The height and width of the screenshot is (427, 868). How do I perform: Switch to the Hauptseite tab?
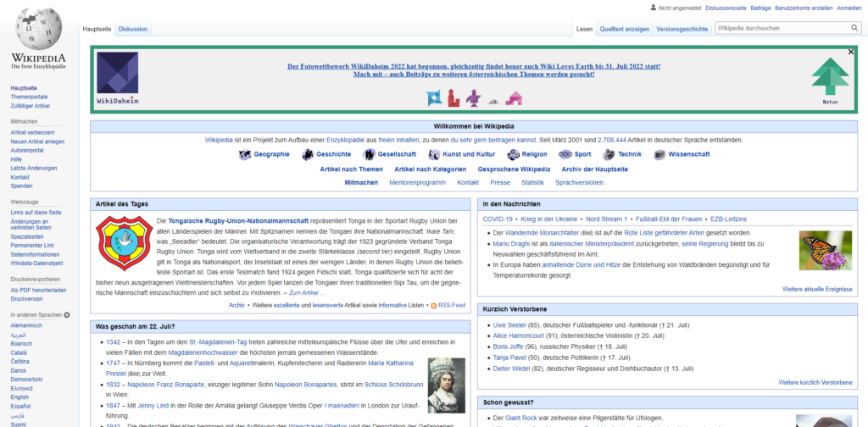point(97,29)
